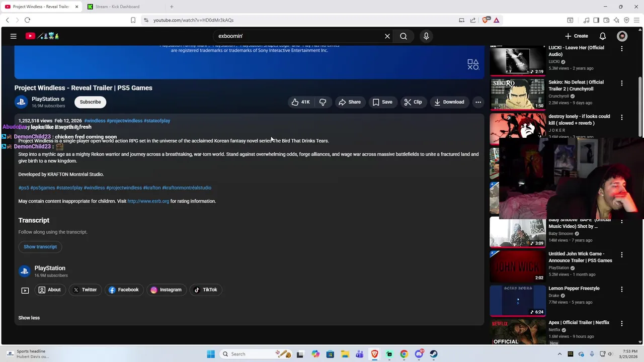Collapse the description with Show less
The width and height of the screenshot is (644, 362).
coord(29,318)
